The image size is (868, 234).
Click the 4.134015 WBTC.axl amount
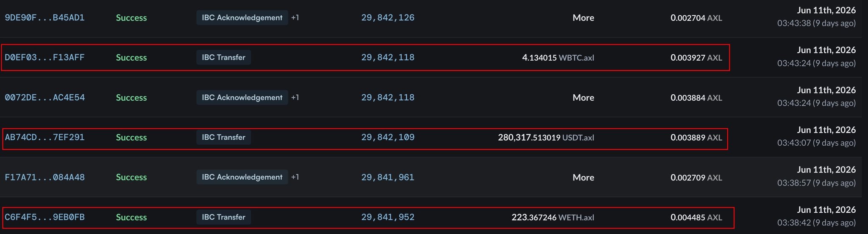pos(558,58)
